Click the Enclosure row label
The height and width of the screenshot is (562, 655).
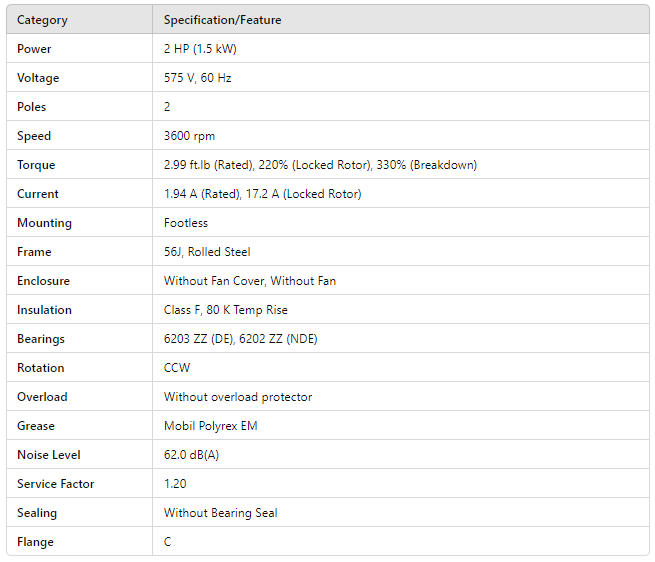[43, 281]
